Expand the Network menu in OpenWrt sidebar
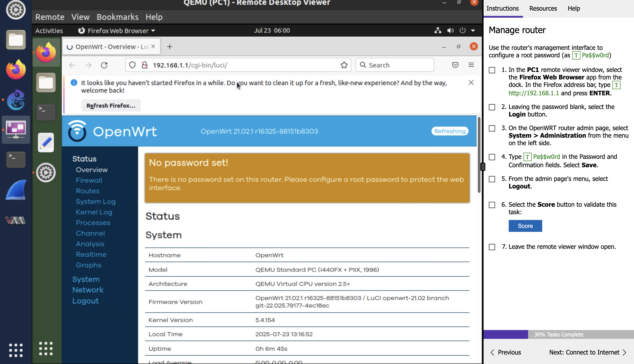Viewport: 634px width, 364px height. pyautogui.click(x=88, y=290)
